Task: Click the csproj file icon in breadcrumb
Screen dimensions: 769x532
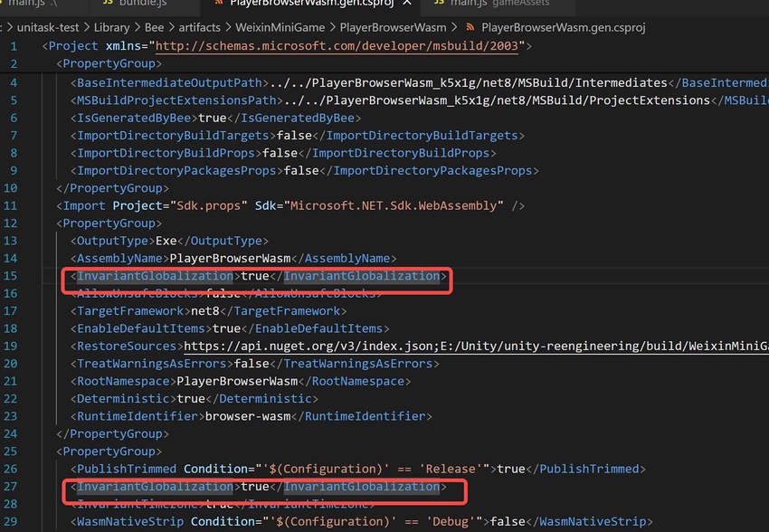Action: (x=468, y=27)
